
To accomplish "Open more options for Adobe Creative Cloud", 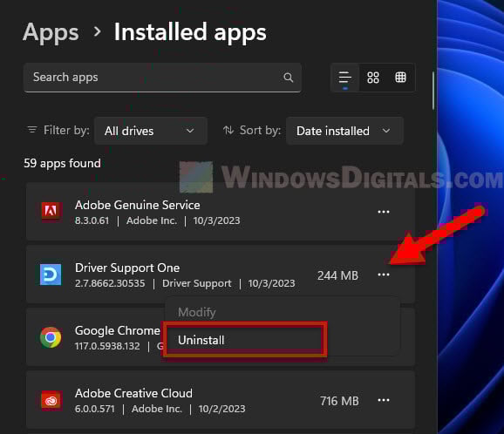I will pyautogui.click(x=384, y=400).
